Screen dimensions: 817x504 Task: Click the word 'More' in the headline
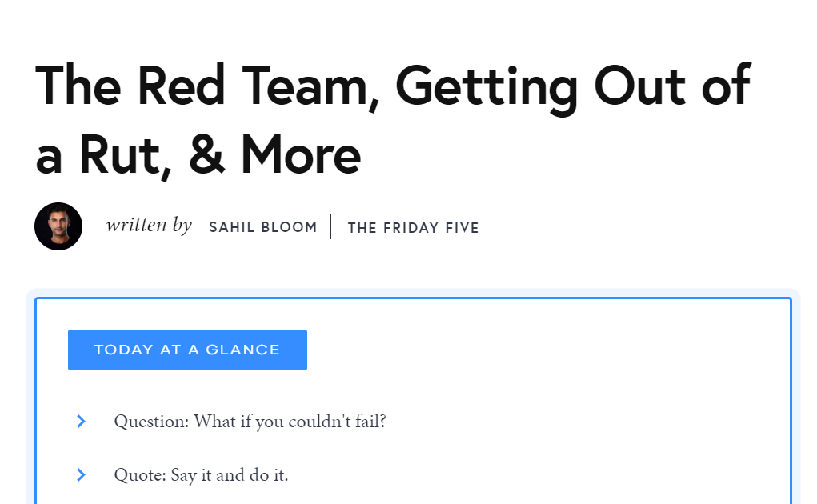tap(301, 154)
